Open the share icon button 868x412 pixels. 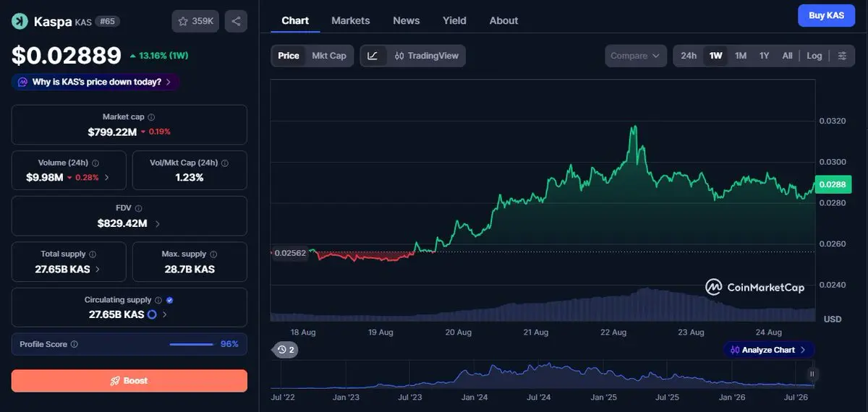(x=236, y=21)
